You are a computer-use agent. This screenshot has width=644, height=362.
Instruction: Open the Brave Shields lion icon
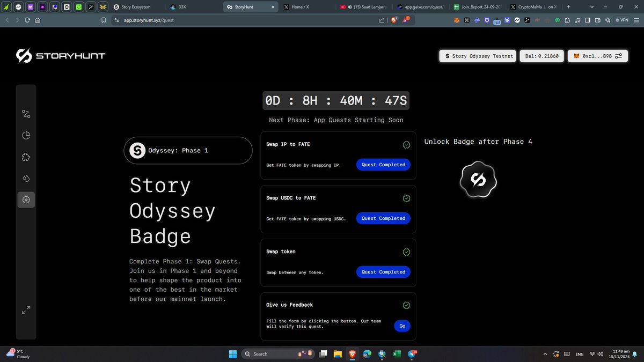coord(394,20)
